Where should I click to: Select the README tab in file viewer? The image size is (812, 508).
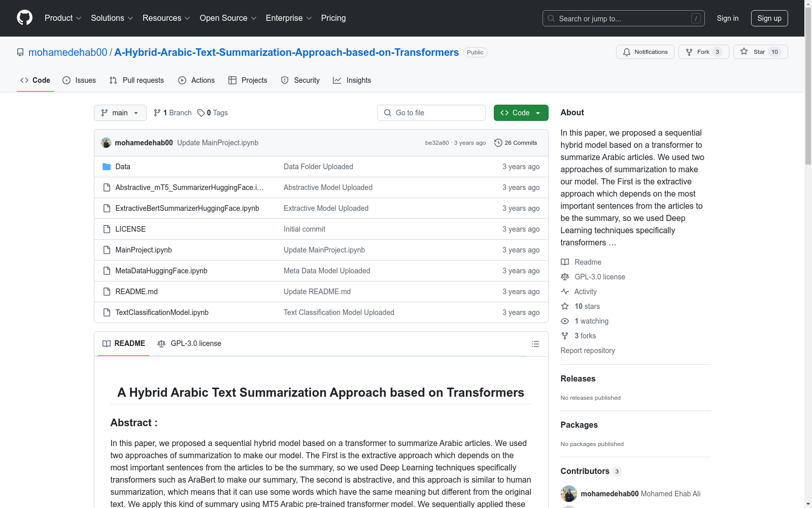tap(124, 343)
